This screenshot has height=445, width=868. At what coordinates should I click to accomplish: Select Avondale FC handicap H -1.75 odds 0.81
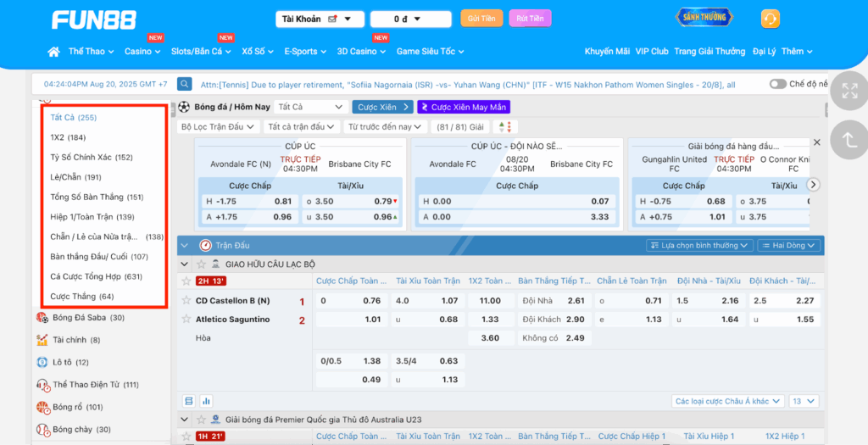(x=249, y=202)
